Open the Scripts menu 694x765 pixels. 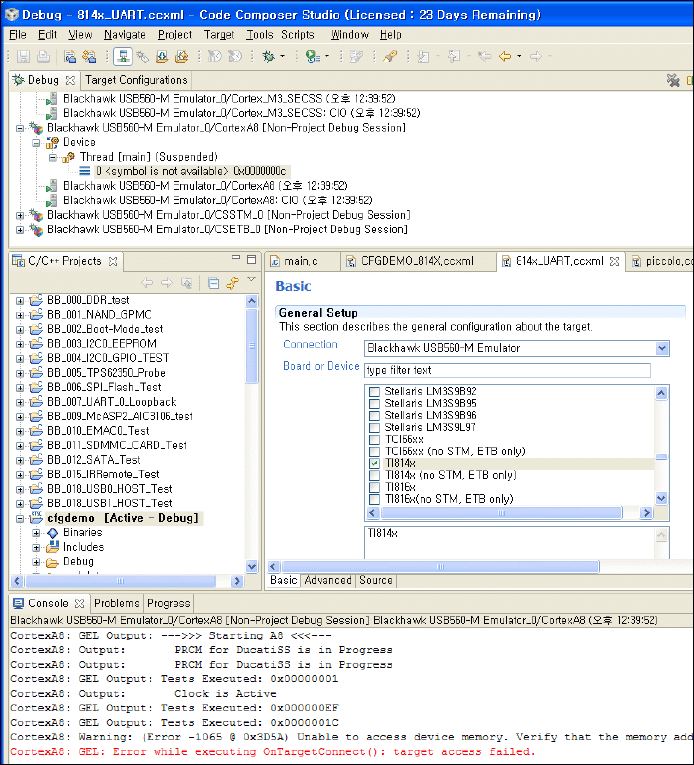point(298,35)
